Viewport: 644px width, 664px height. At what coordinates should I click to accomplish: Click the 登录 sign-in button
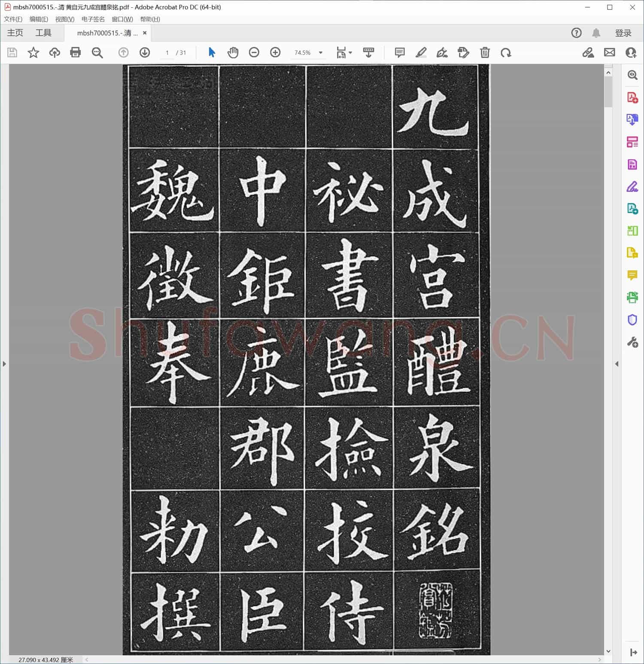(623, 33)
